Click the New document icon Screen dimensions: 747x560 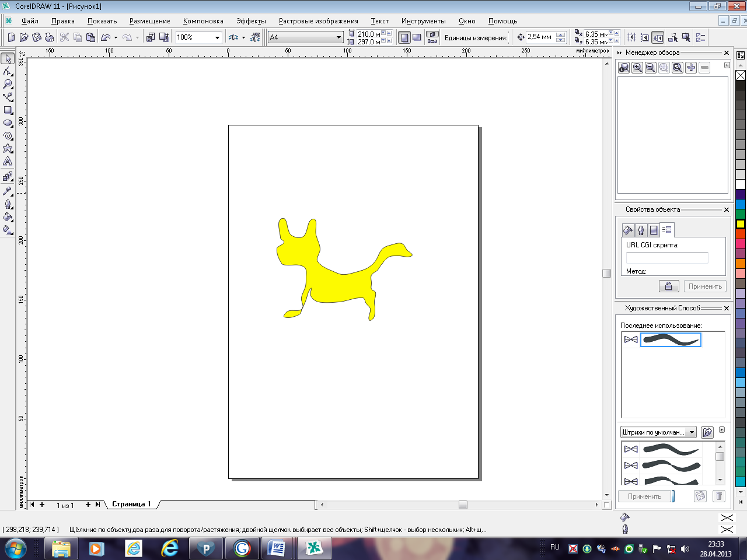point(11,37)
